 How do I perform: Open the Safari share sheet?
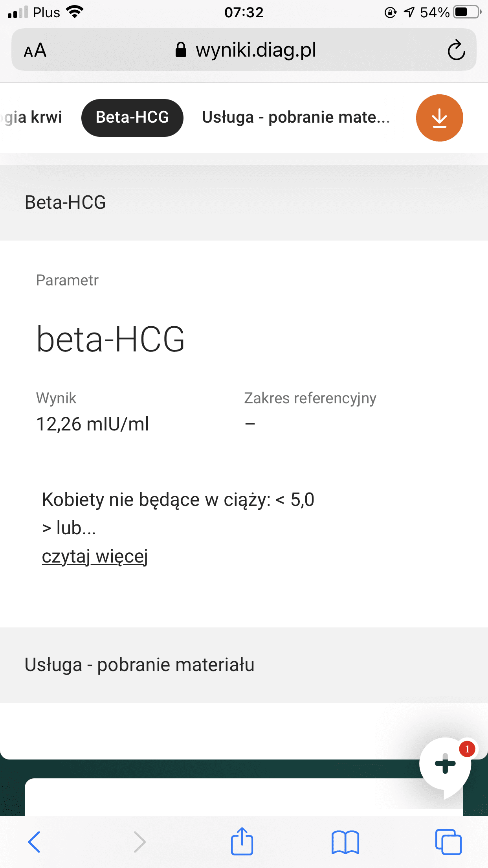(x=242, y=842)
